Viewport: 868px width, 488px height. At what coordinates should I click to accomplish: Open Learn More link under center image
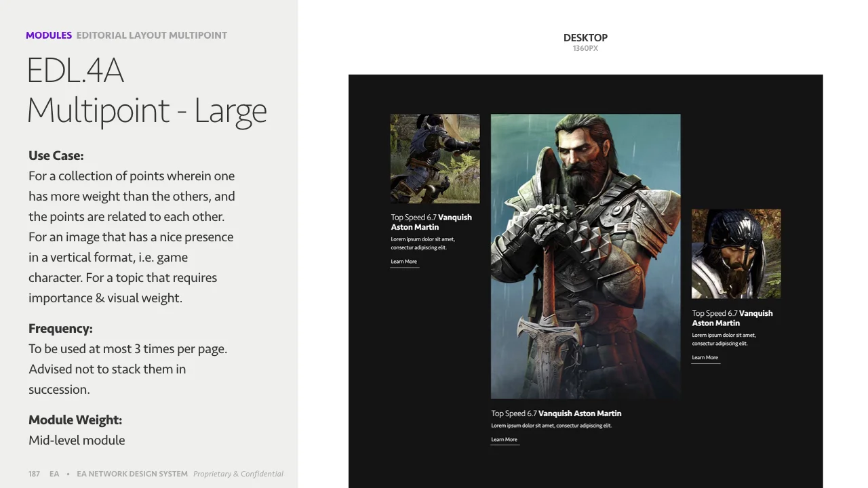coord(504,439)
